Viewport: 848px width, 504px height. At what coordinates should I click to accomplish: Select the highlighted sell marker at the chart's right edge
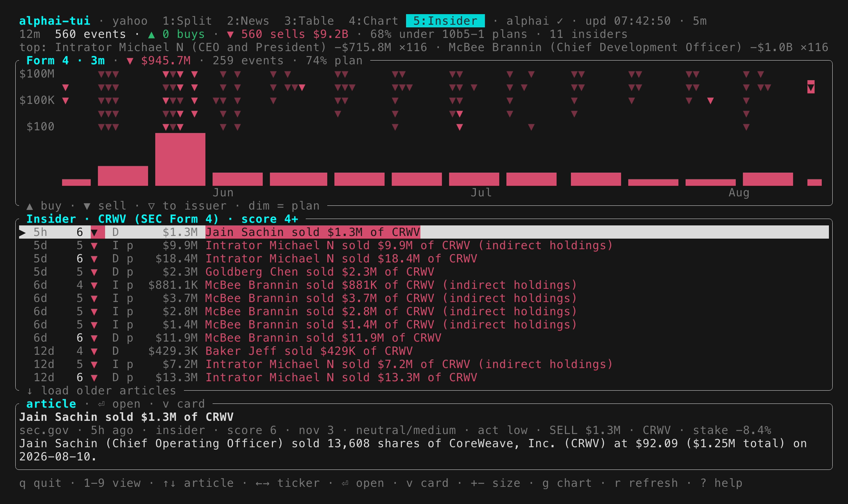811,87
